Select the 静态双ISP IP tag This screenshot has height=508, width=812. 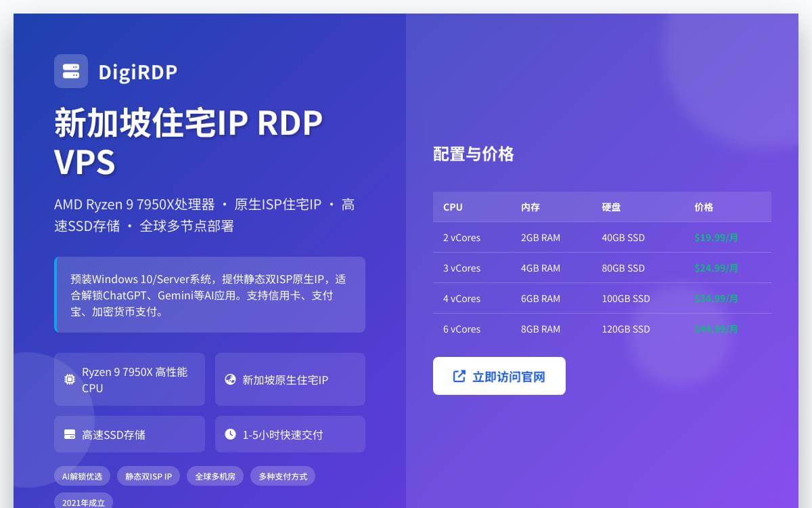148,476
